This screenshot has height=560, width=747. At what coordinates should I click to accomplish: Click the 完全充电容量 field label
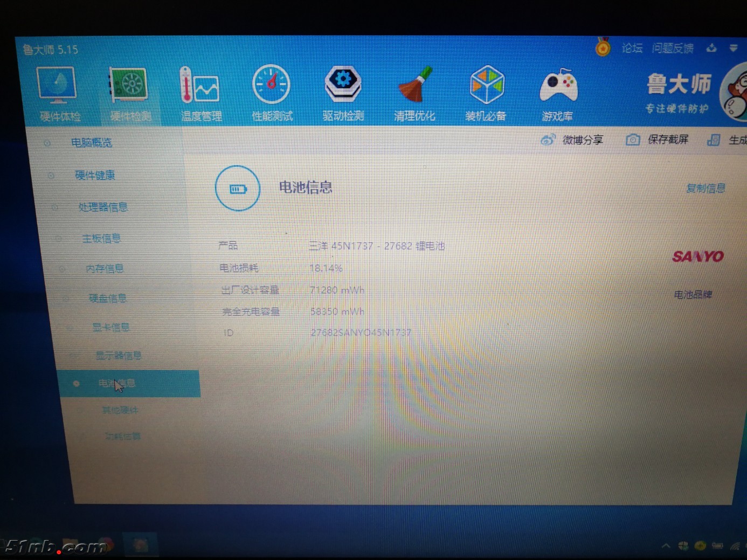point(251,312)
